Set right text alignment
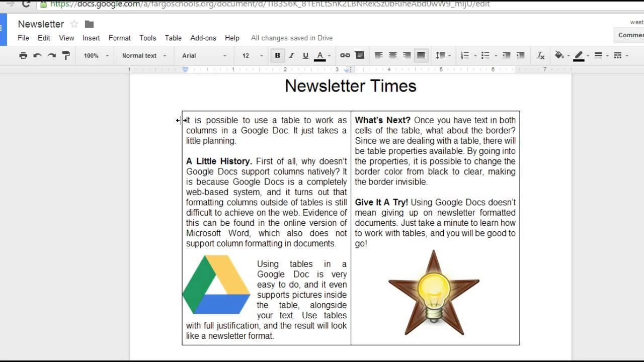The height and width of the screenshot is (362, 644). click(x=407, y=56)
